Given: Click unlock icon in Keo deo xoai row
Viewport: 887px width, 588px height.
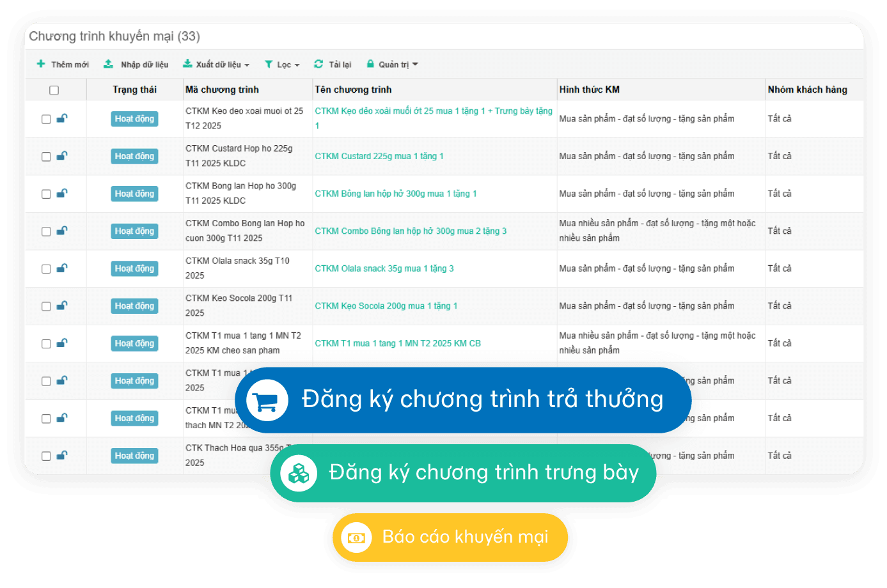Looking at the screenshot, I should (62, 118).
